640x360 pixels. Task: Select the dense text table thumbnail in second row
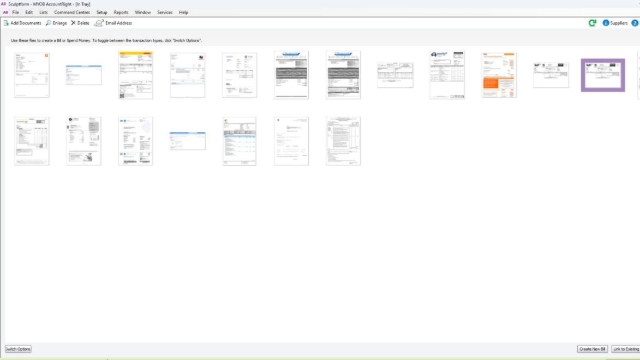343,141
